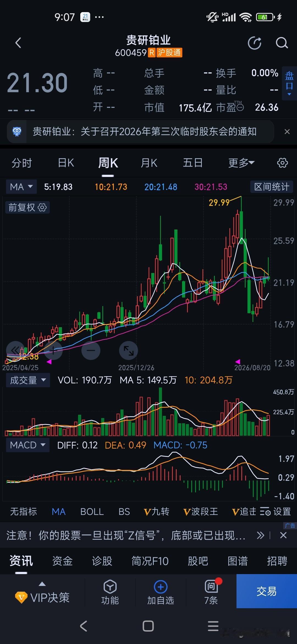Open the 更多 chart period dropdown

tap(241, 163)
